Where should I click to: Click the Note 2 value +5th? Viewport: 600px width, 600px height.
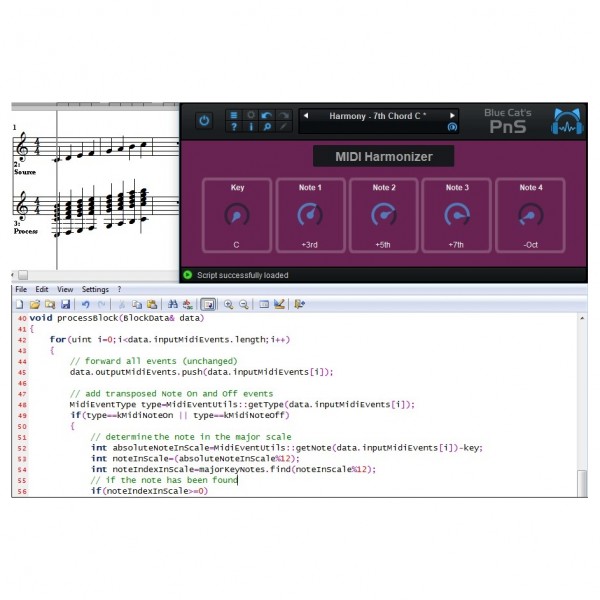click(383, 245)
